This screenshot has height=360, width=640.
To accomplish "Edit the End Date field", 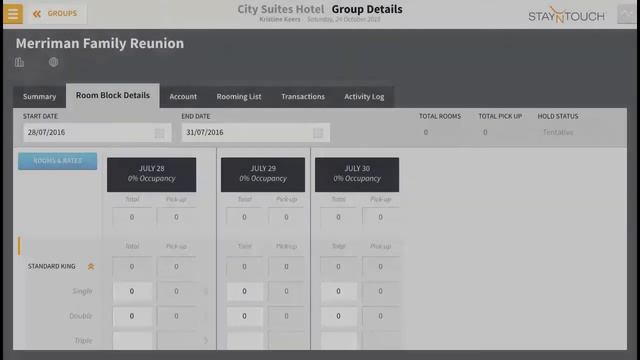I will [256, 133].
